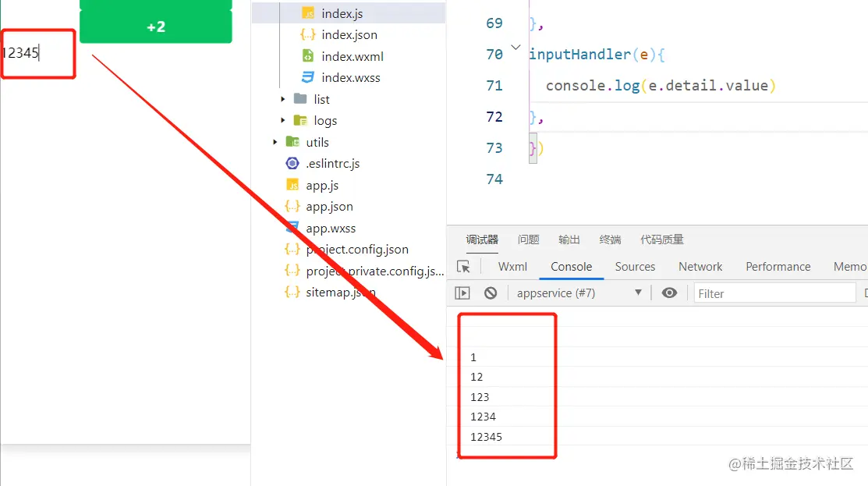Click the index.wxss CSS icon

click(308, 77)
